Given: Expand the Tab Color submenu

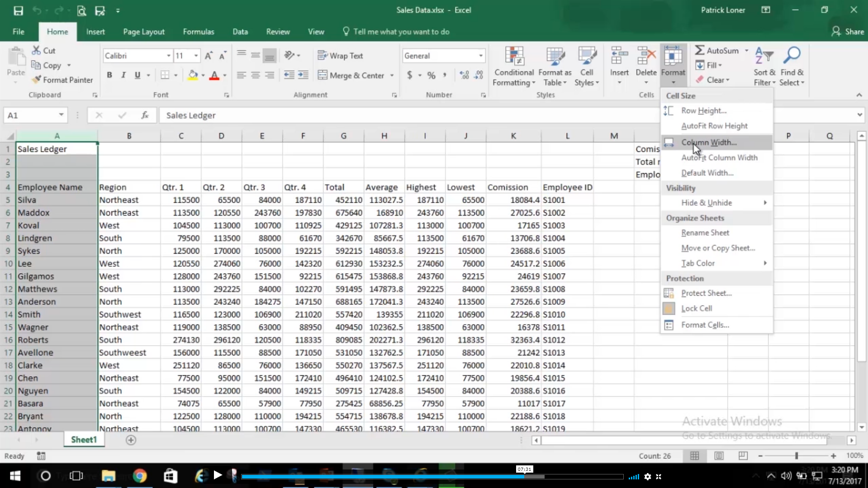Looking at the screenshot, I should pyautogui.click(x=717, y=263).
